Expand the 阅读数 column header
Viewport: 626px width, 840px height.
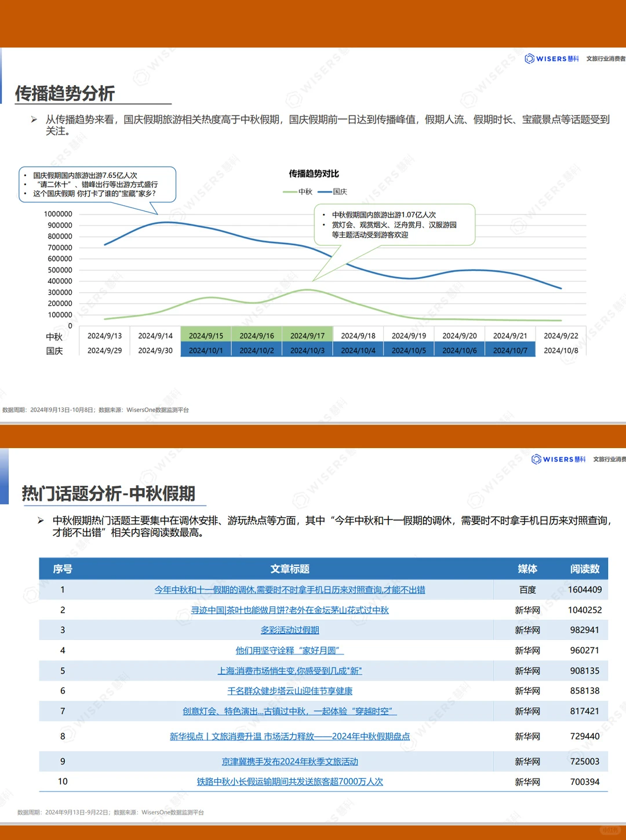[585, 569]
